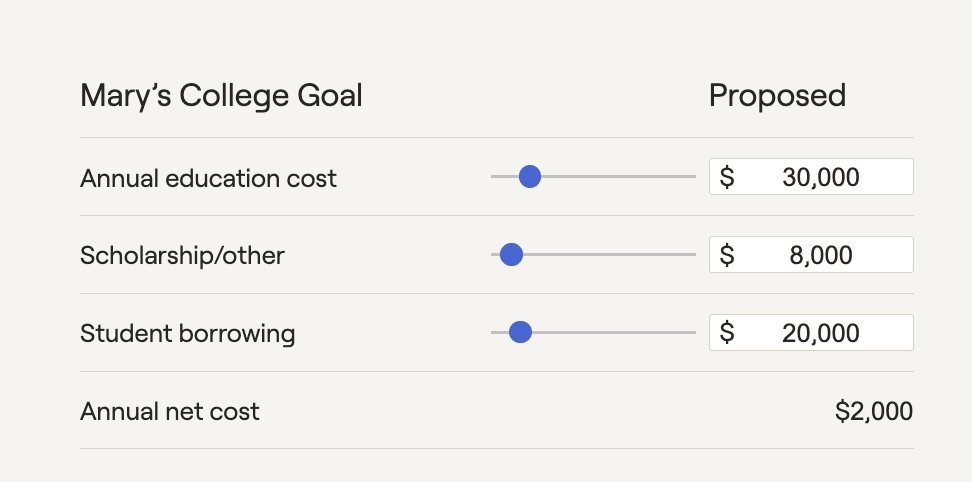The image size is (972, 482).
Task: Click the right end of the education cost slider track
Action: pyautogui.click(x=692, y=177)
